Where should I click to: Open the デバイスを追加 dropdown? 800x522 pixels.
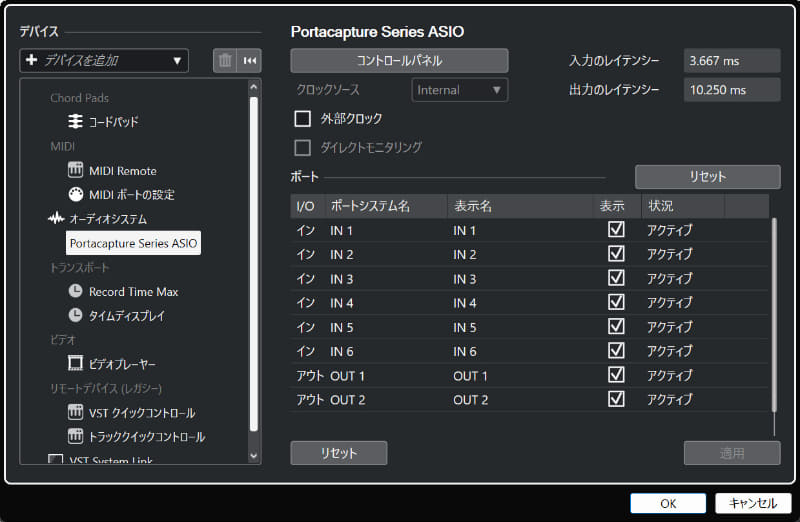tap(104, 61)
